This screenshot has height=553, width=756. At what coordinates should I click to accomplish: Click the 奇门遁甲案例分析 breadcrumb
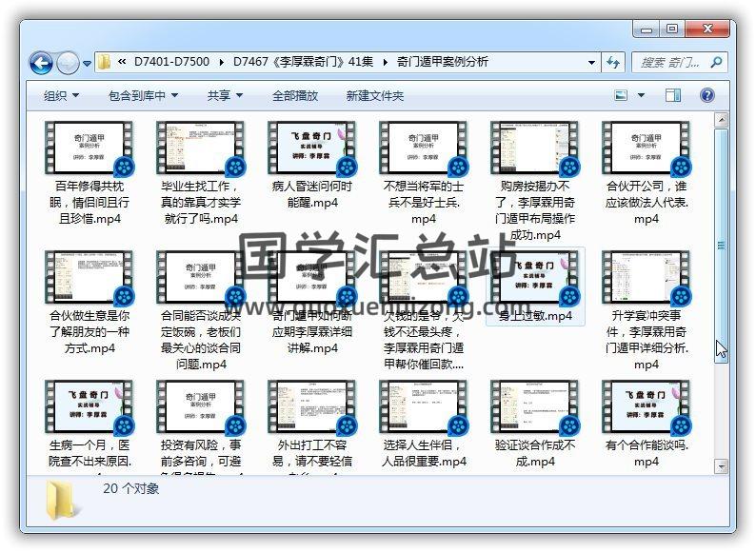[x=443, y=62]
